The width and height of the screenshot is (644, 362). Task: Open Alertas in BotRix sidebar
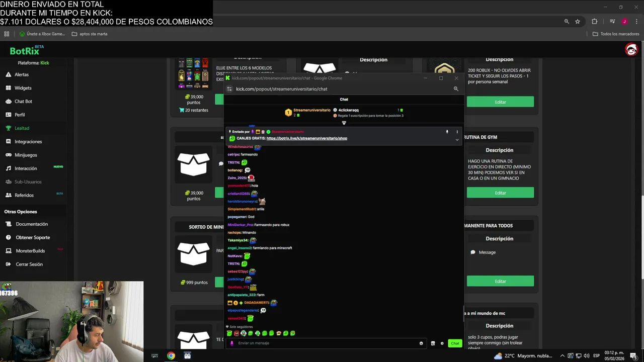coord(22,74)
